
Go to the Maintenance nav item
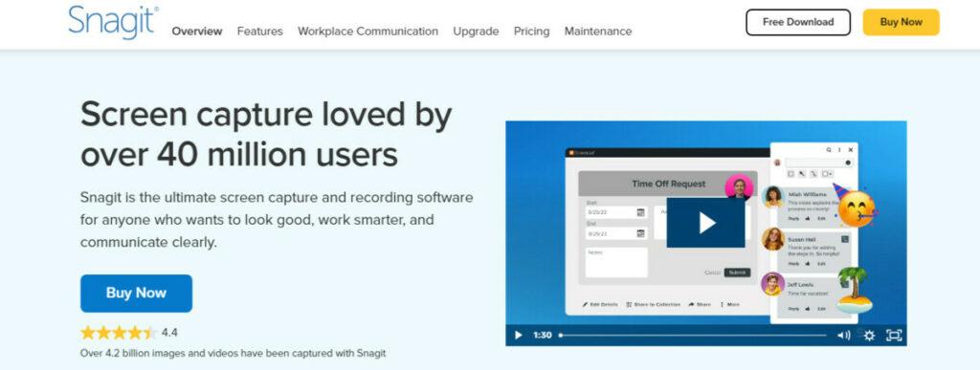(x=598, y=32)
